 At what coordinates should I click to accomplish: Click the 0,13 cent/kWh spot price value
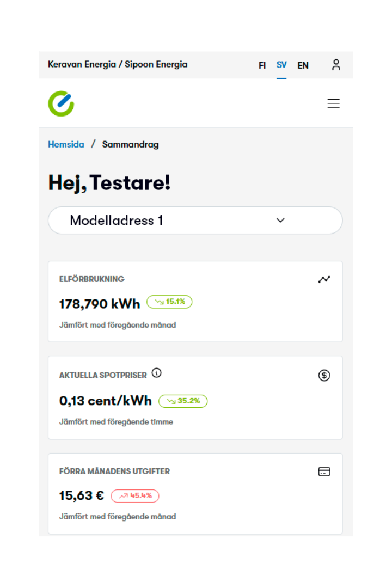pyautogui.click(x=106, y=401)
